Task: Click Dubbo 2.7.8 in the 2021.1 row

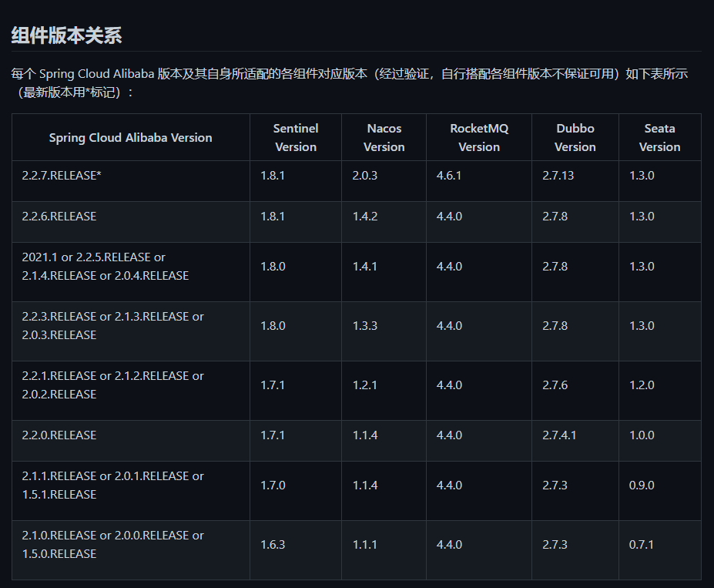Action: point(555,267)
